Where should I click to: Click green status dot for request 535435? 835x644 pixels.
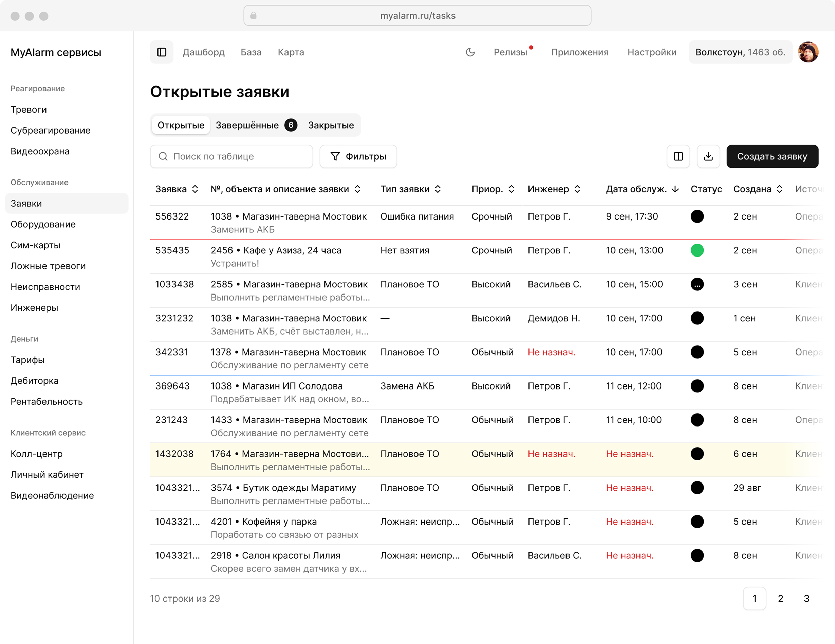pyautogui.click(x=697, y=250)
